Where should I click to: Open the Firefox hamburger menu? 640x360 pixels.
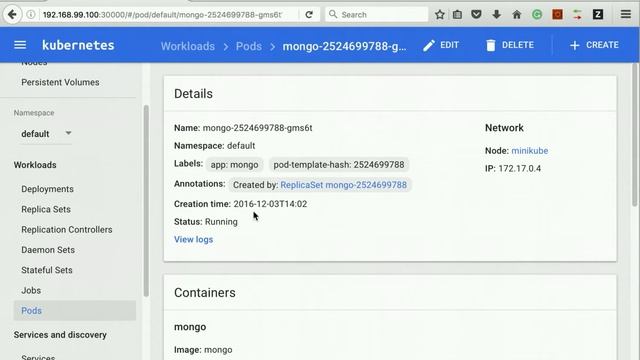[x=626, y=14]
